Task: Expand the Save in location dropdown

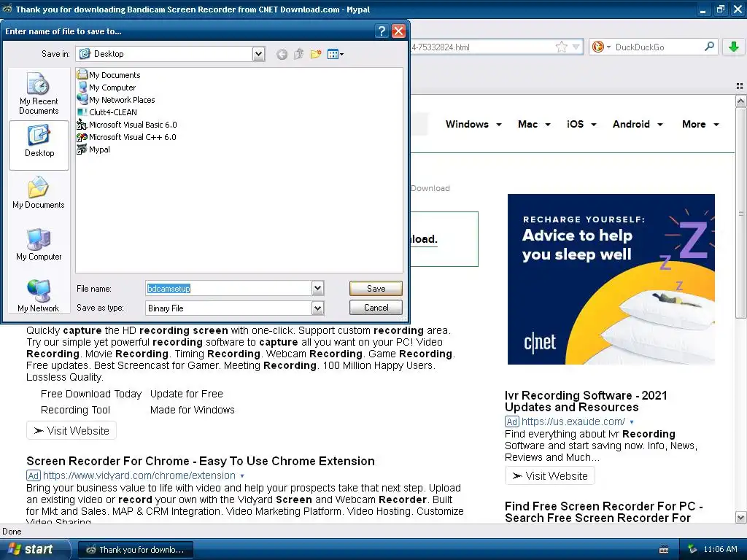Action: [x=259, y=54]
